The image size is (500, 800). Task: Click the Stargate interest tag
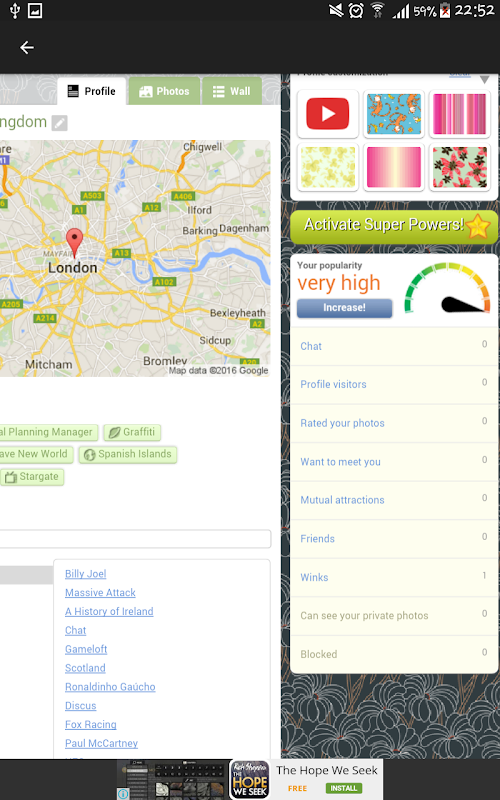pos(32,477)
